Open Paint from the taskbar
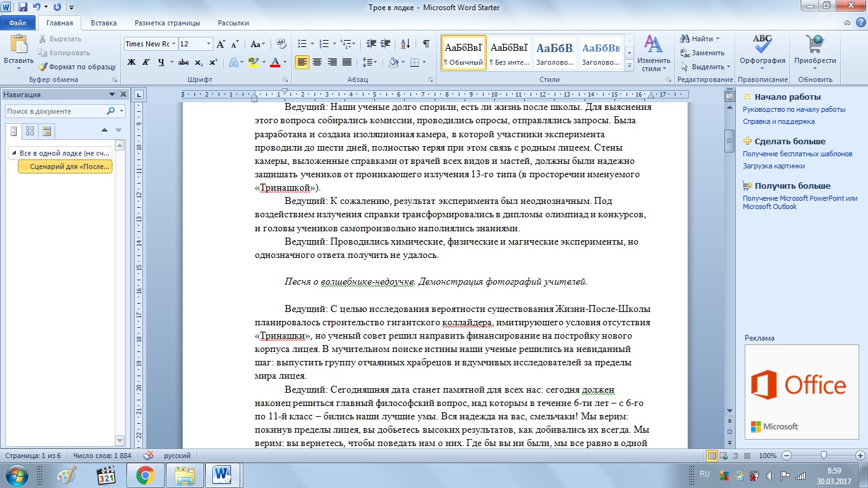Image resolution: width=868 pixels, height=488 pixels. (67, 475)
